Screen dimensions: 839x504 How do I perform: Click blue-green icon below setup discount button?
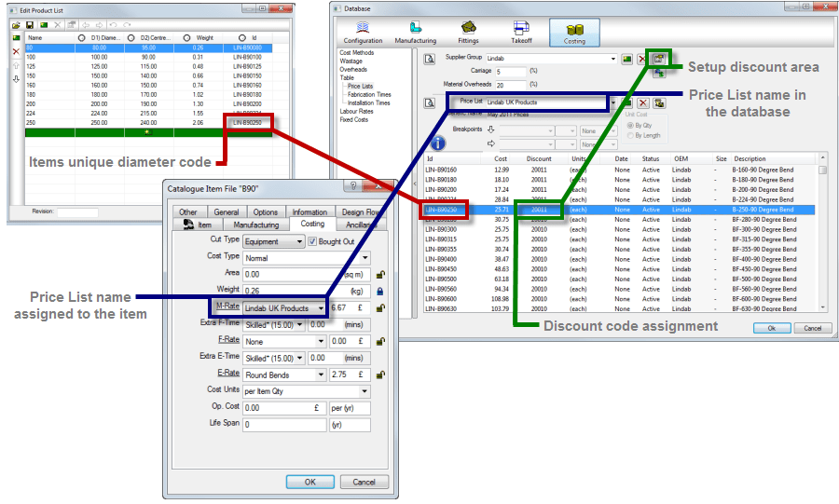pos(659,73)
